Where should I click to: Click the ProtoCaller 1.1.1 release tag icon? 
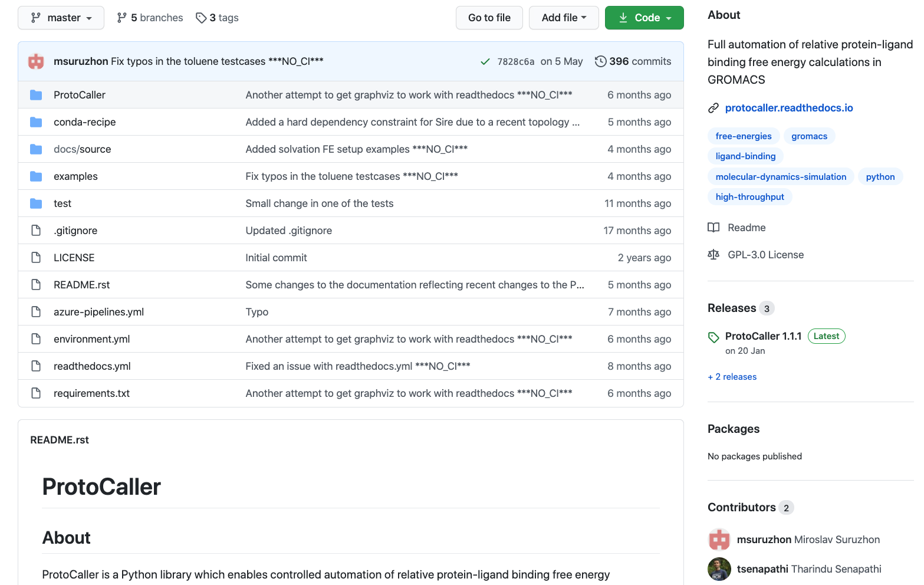tap(713, 337)
